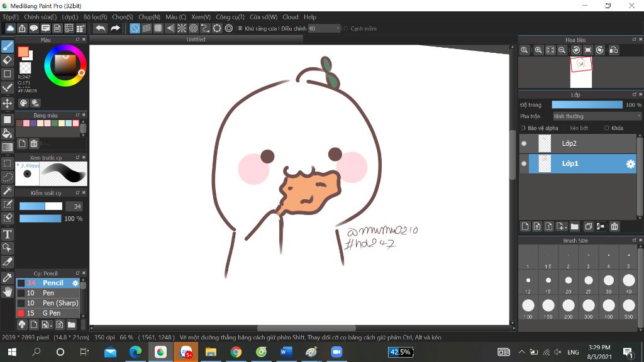Image resolution: width=644 pixels, height=362 pixels.
Task: Open Pha trộn blend mode dropdown
Action: coord(597,116)
